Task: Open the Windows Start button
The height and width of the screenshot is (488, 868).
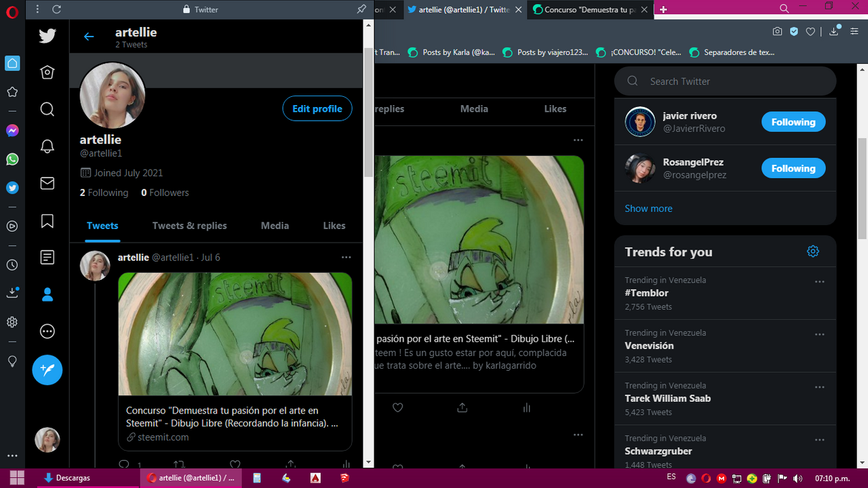Action: point(16,478)
